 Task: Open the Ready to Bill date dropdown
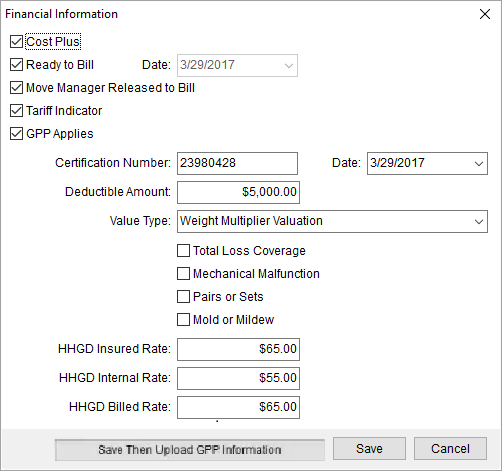point(289,66)
